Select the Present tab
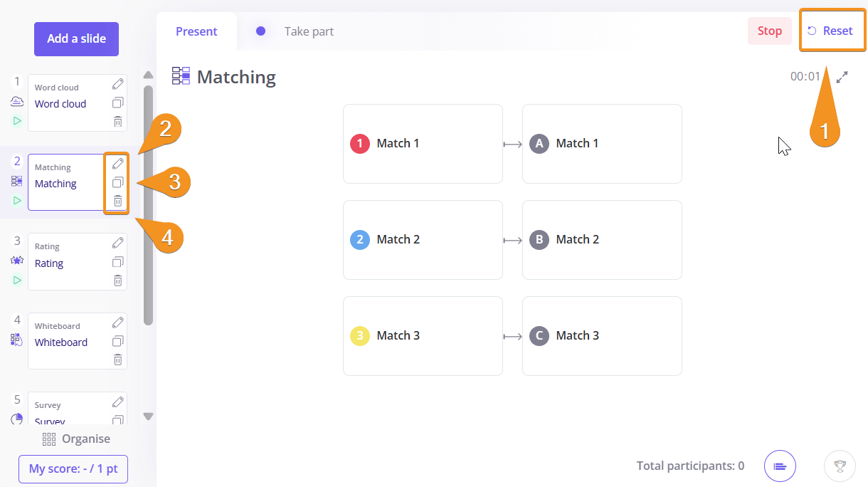This screenshot has height=487, width=868. pos(196,31)
